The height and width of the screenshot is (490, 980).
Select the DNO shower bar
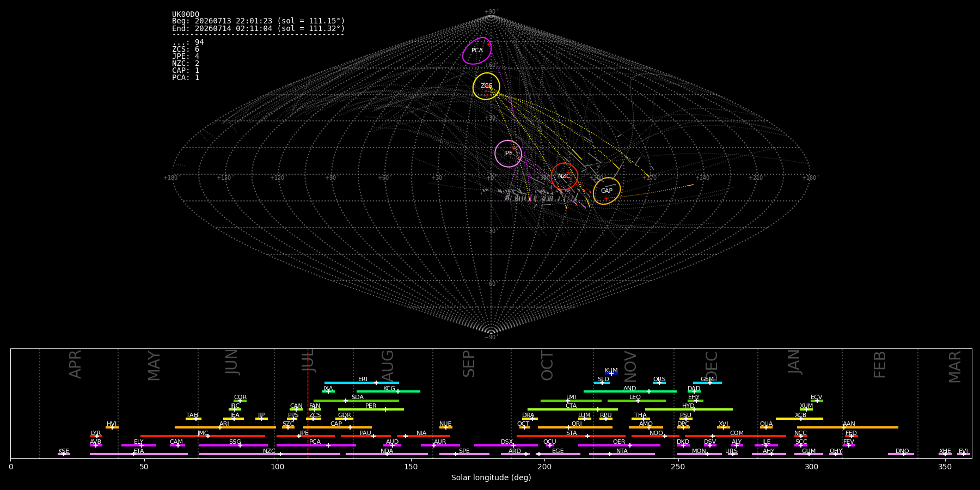tap(901, 454)
